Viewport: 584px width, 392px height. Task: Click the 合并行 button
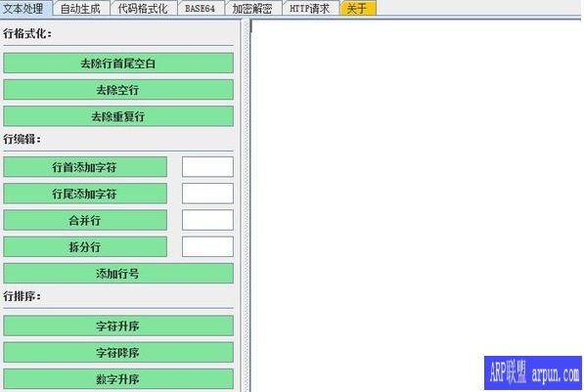85,220
